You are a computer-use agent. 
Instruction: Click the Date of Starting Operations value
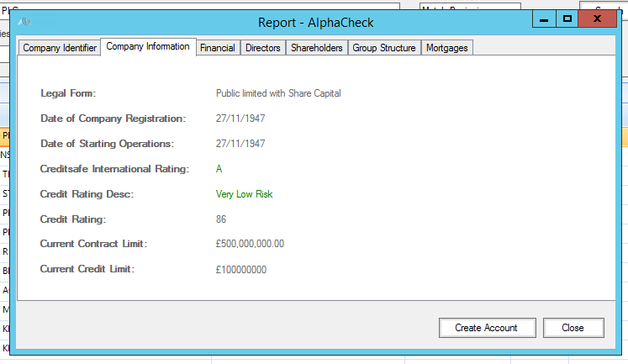pyautogui.click(x=240, y=144)
